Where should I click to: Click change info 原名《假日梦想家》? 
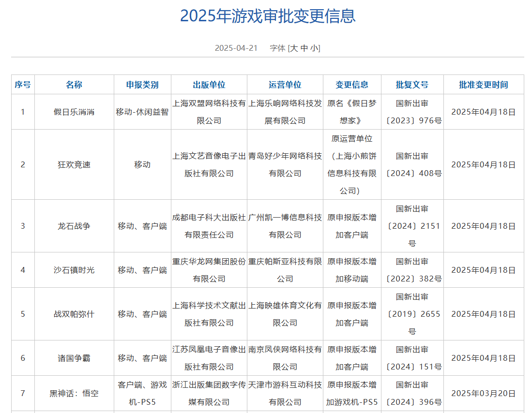pyautogui.click(x=352, y=112)
